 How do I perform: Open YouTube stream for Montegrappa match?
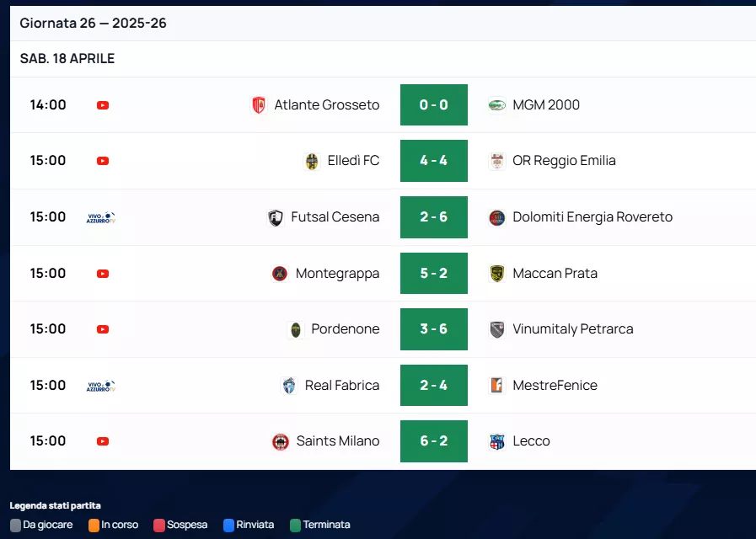click(x=103, y=274)
